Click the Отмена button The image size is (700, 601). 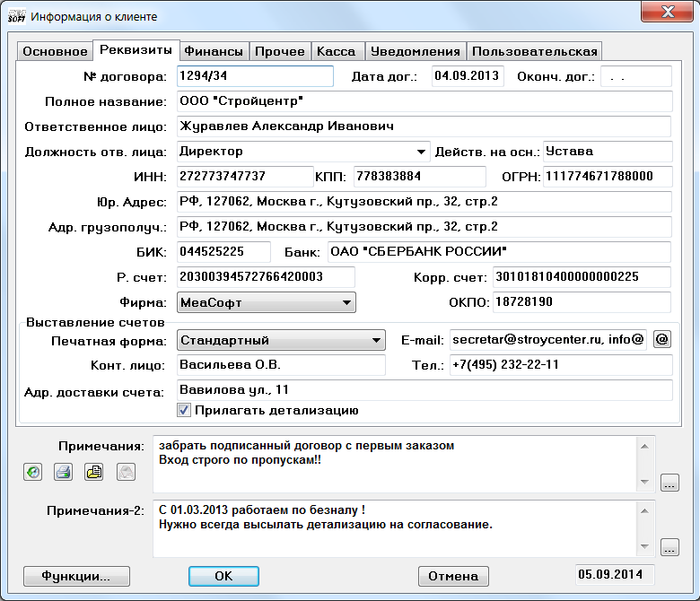click(453, 576)
